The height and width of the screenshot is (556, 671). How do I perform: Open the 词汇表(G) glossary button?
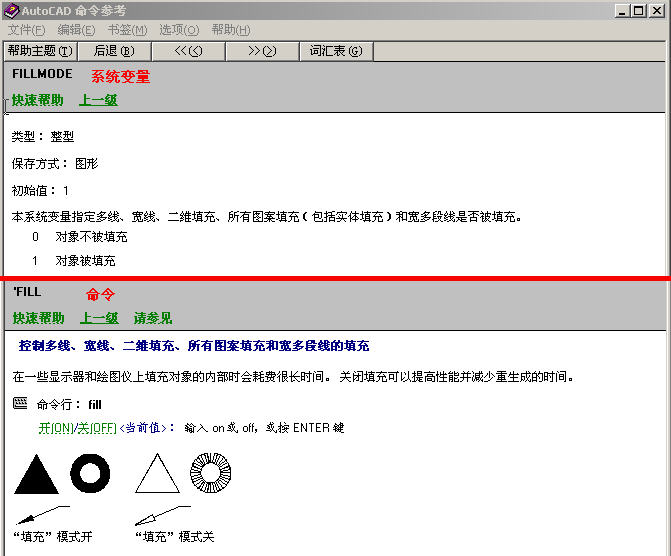[x=335, y=51]
